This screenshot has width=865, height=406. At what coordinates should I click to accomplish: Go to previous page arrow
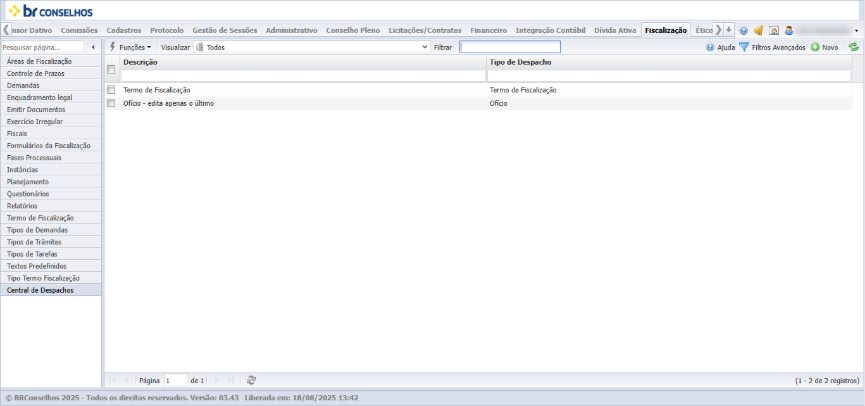(126, 380)
